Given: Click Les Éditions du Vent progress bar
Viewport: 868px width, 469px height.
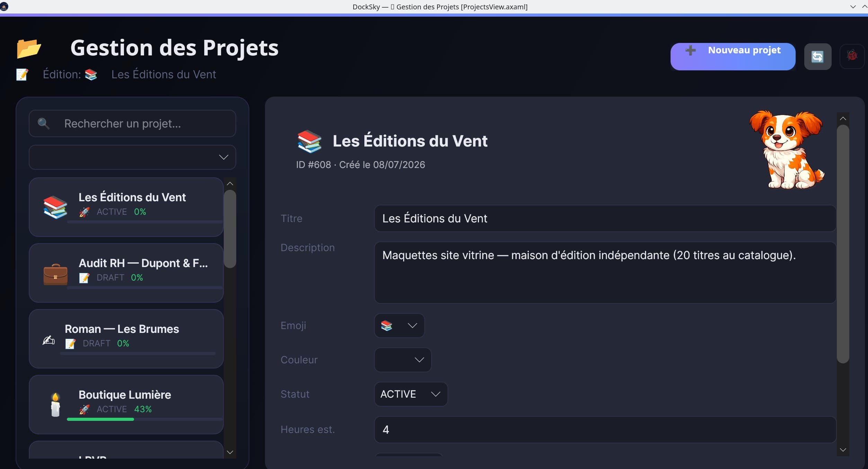Looking at the screenshot, I should 145,222.
